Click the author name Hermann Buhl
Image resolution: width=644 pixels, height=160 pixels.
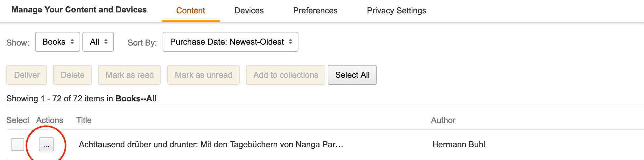[458, 145]
